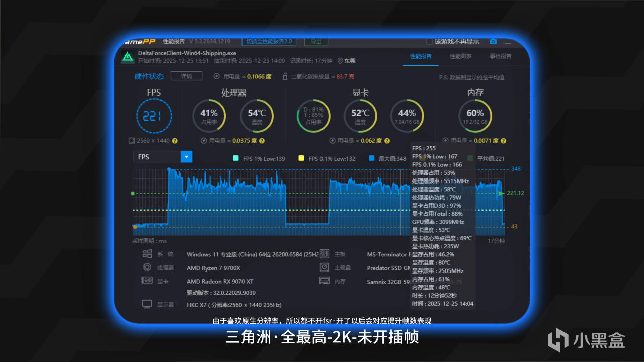Click the 221.12 average axis value
The image size is (644, 362).
click(515, 193)
